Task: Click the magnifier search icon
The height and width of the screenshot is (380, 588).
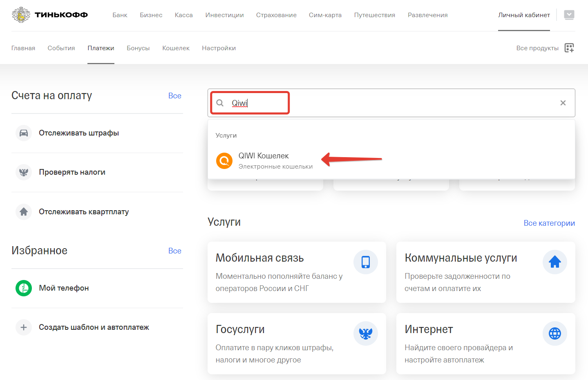Action: coord(220,103)
